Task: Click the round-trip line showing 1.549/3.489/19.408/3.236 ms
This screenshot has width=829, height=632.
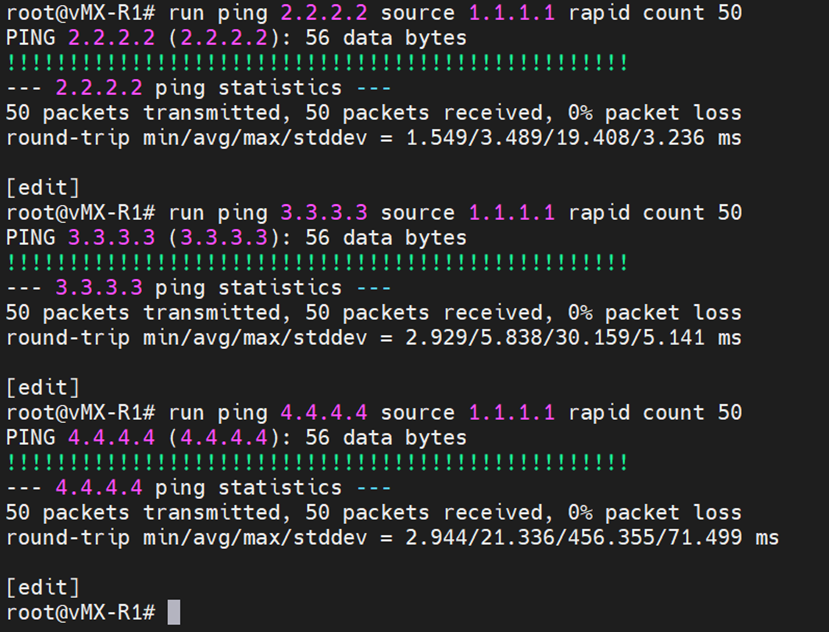Action: pos(374,138)
